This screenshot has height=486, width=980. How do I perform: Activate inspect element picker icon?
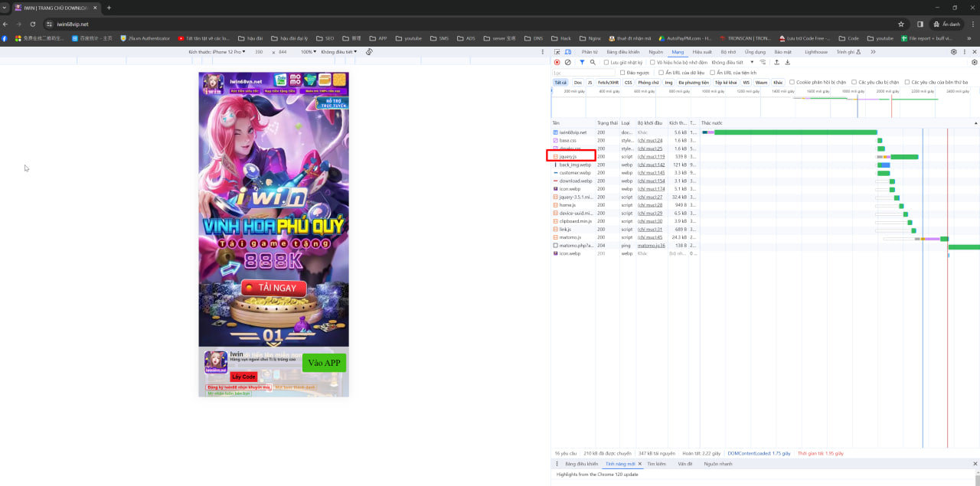point(557,52)
